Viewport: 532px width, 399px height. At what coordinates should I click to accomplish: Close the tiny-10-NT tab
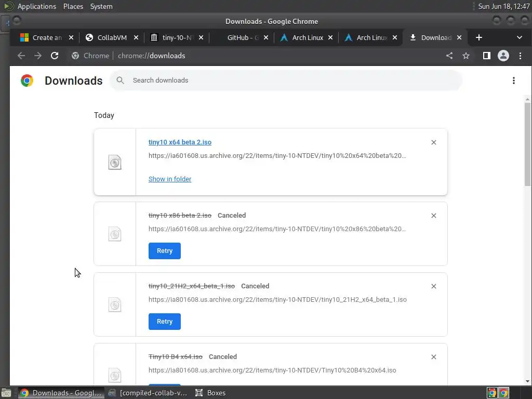201,37
